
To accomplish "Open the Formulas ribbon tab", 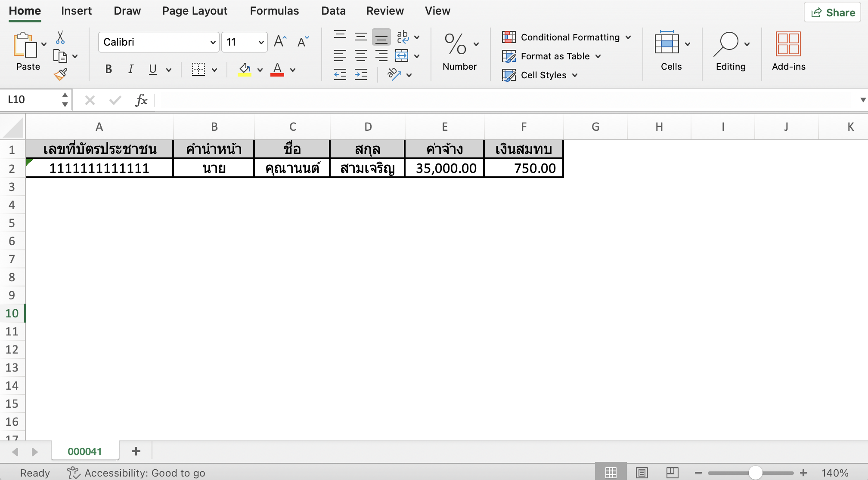I will 274,11.
